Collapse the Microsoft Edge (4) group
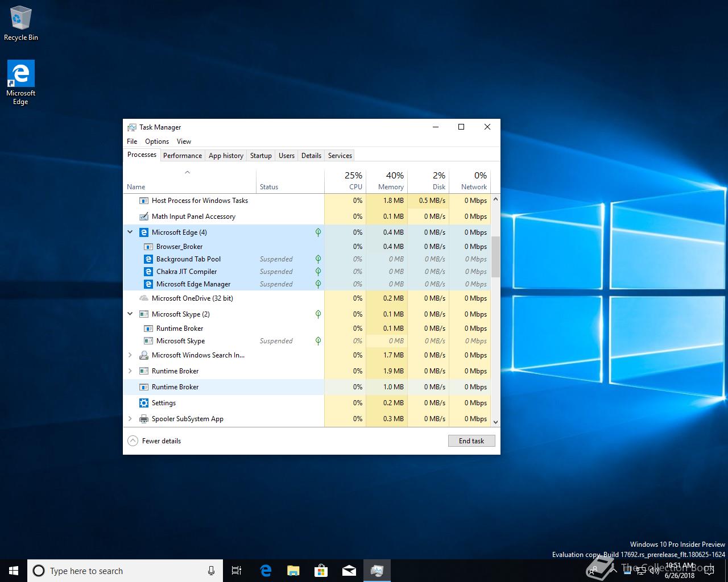 point(130,232)
